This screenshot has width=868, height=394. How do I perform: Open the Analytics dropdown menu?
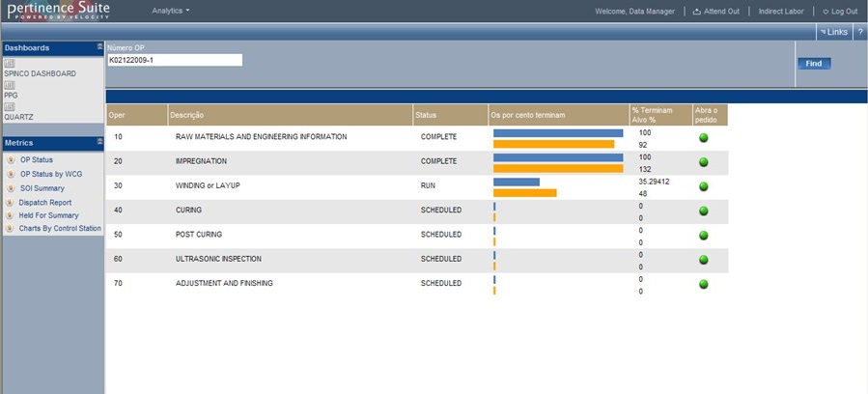[x=171, y=11]
